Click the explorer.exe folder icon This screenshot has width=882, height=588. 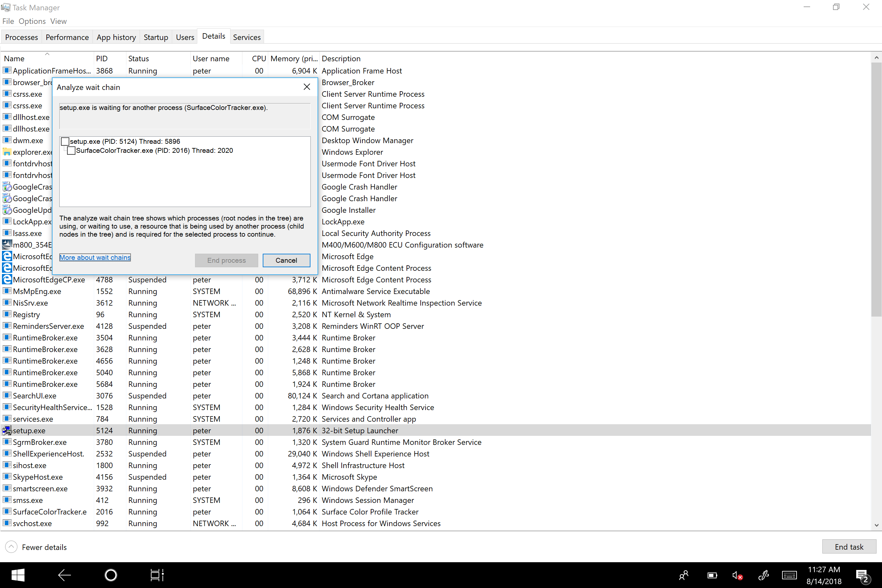tap(7, 152)
